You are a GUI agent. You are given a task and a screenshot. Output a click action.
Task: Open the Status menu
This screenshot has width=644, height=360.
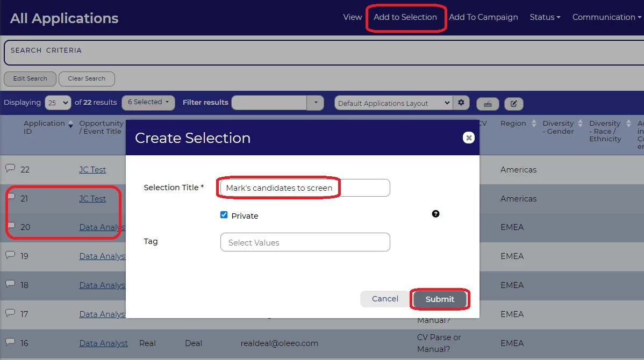(x=545, y=17)
